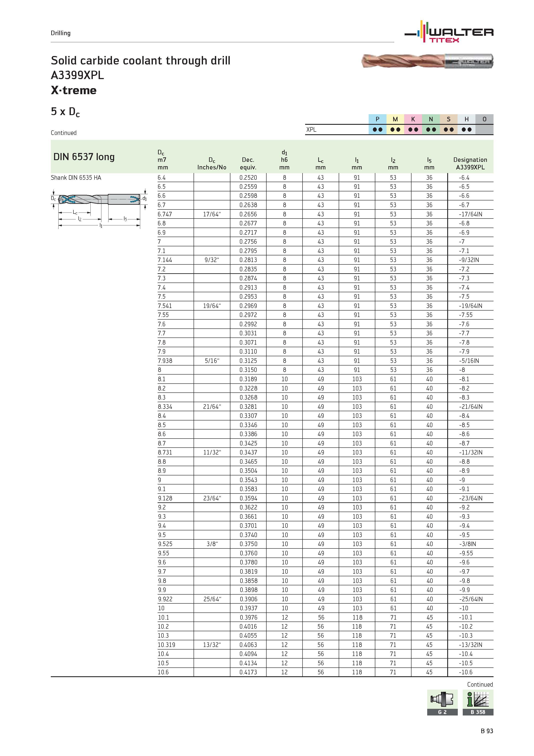This screenshot has width=534, height=756.
Task: Click the XPL grade label
Action: [x=311, y=129]
